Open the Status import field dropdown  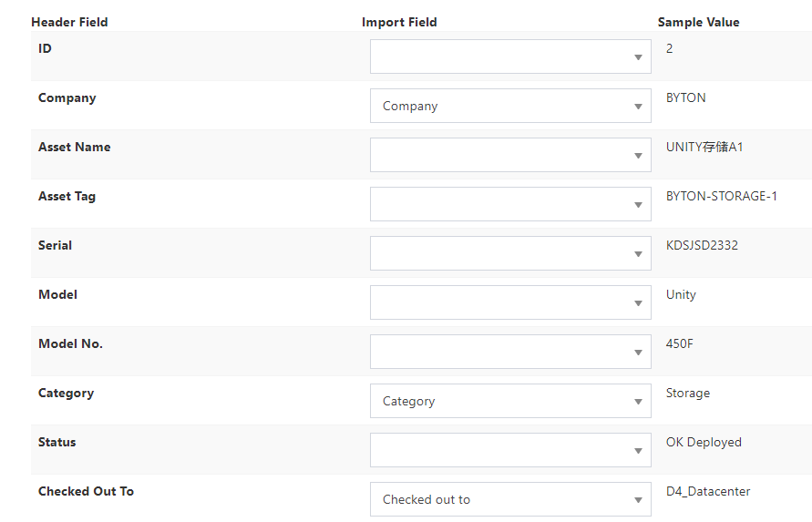pyautogui.click(x=510, y=450)
